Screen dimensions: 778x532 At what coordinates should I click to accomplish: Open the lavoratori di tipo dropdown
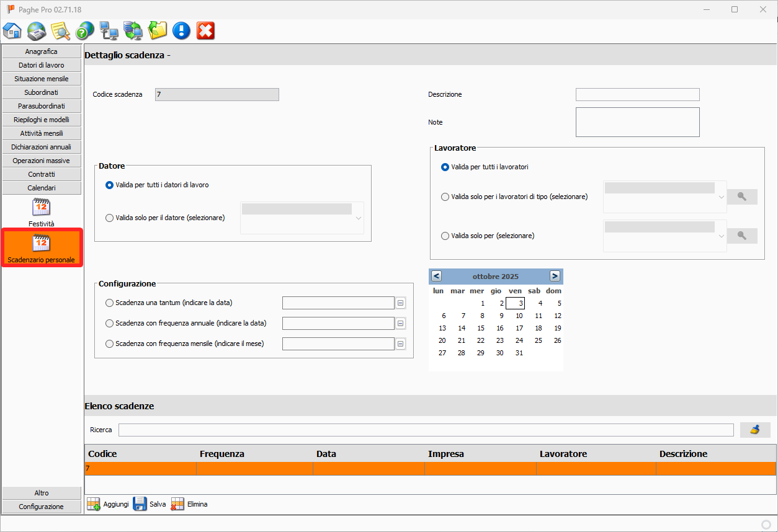[x=721, y=197]
